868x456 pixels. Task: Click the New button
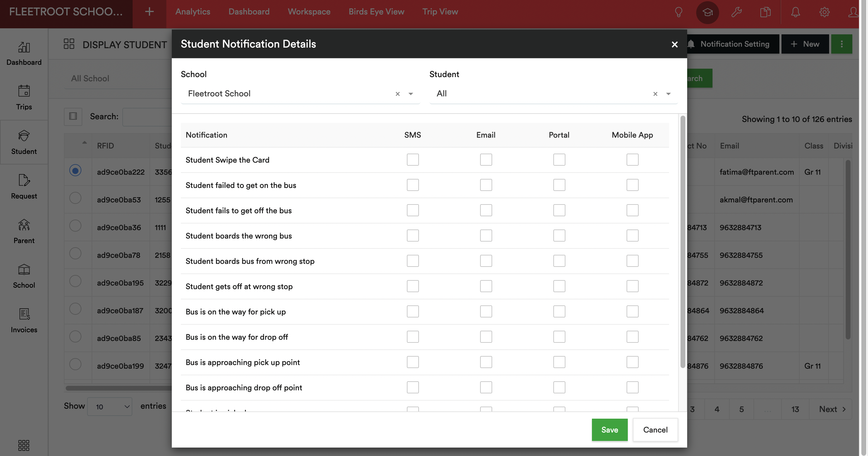pyautogui.click(x=805, y=44)
